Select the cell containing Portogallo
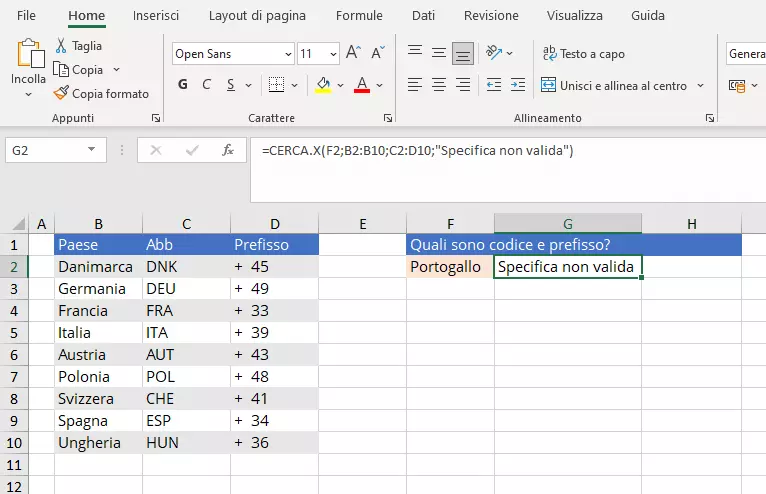Screen dimensions: 766x494 pyautogui.click(x=450, y=267)
